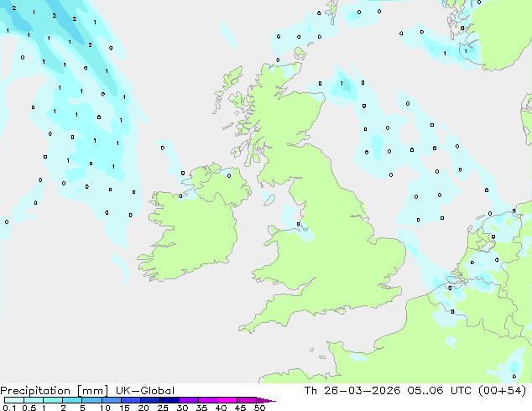Select the 2–5 mm legend swatch

pos(72,400)
